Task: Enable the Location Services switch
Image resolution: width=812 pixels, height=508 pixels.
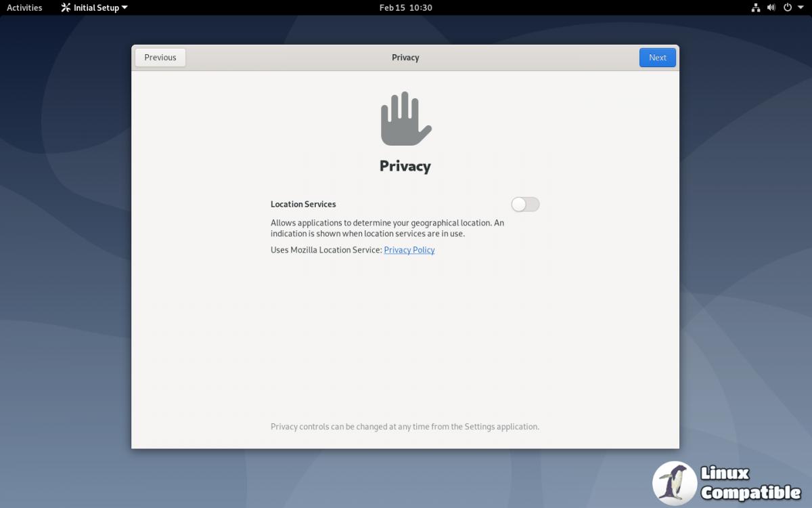Action: (x=525, y=205)
